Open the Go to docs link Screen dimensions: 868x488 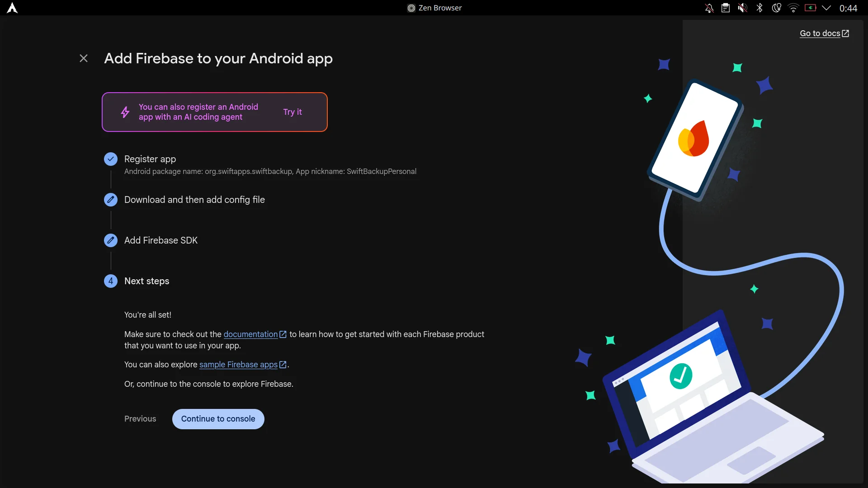tap(825, 33)
